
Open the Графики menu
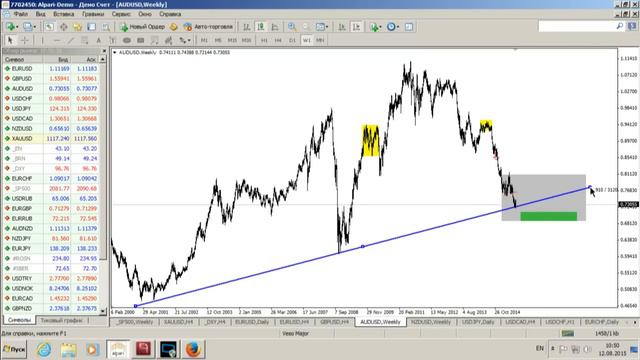point(93,14)
